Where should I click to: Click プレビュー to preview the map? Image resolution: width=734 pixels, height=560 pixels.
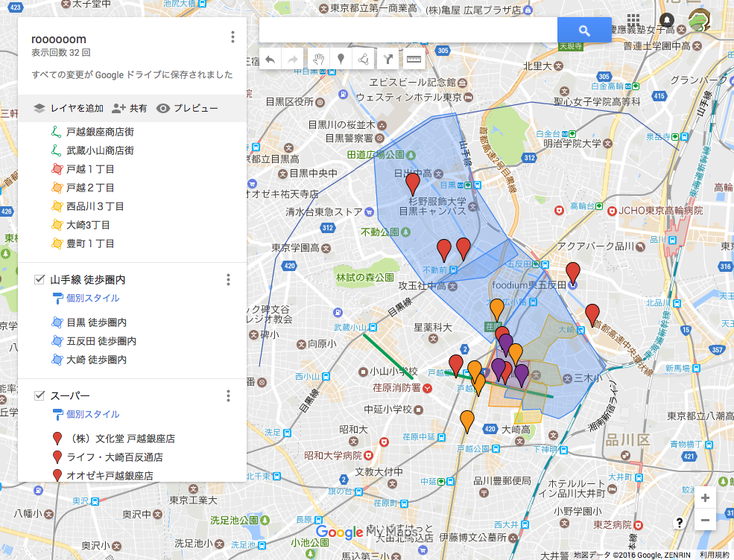[x=187, y=109]
